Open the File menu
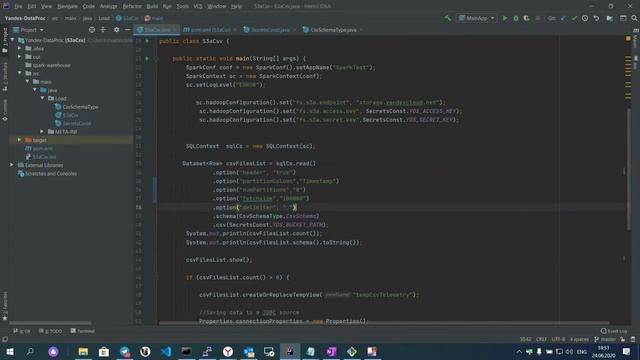The image size is (640, 360). pos(18,7)
